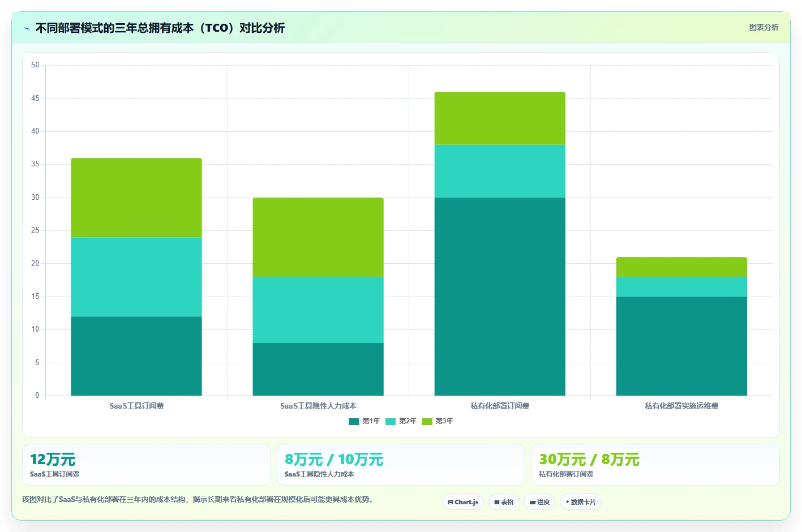Viewport: 802px width, 532px height.
Task: Click year 2 segment of 私有化部署订阅费 bar
Action: click(x=500, y=171)
